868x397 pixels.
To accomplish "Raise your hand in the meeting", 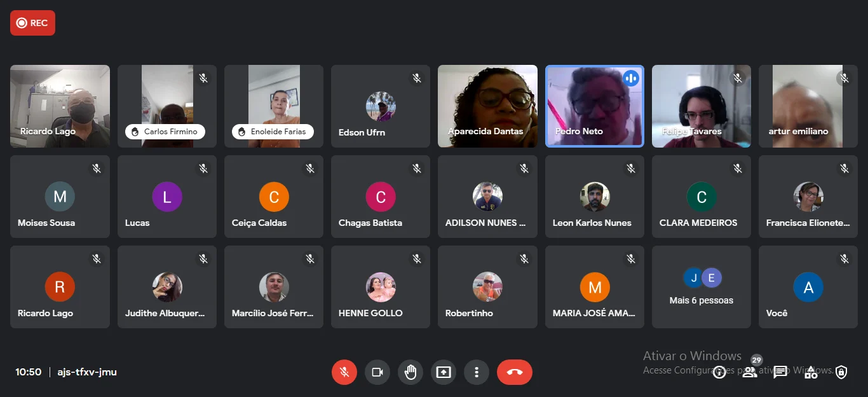I will [x=410, y=372].
